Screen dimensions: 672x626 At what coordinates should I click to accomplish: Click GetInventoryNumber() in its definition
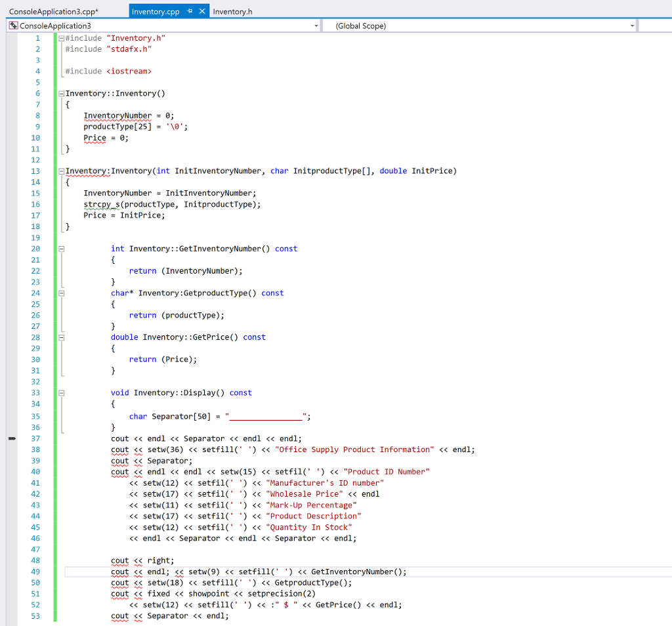224,249
